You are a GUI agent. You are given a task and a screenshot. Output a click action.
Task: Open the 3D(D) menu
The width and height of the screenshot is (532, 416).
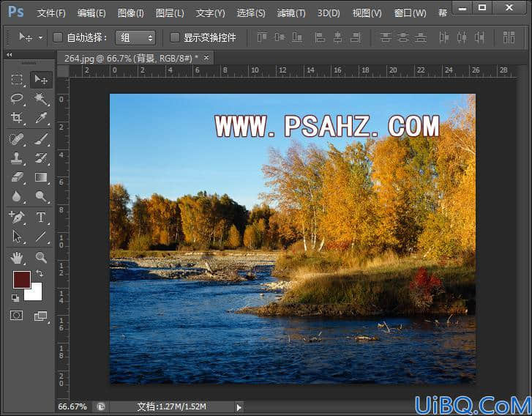click(x=329, y=13)
